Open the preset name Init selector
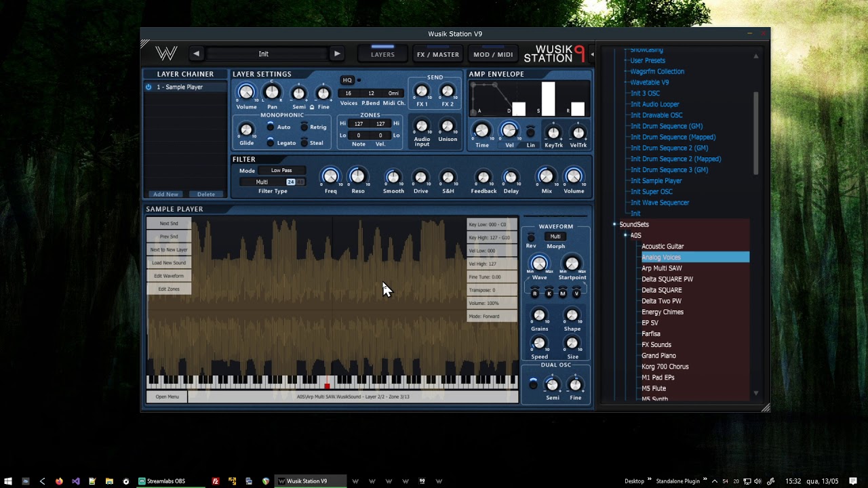Image resolution: width=868 pixels, height=488 pixels. point(263,54)
